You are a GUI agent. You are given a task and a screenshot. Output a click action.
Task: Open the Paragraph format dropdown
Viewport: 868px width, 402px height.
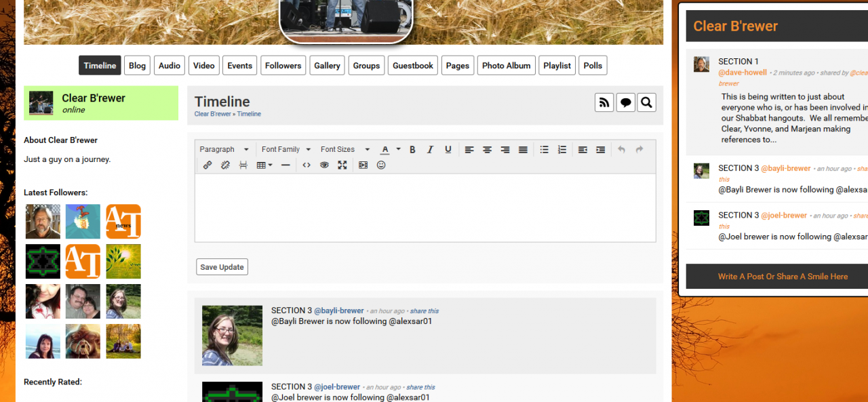(224, 149)
